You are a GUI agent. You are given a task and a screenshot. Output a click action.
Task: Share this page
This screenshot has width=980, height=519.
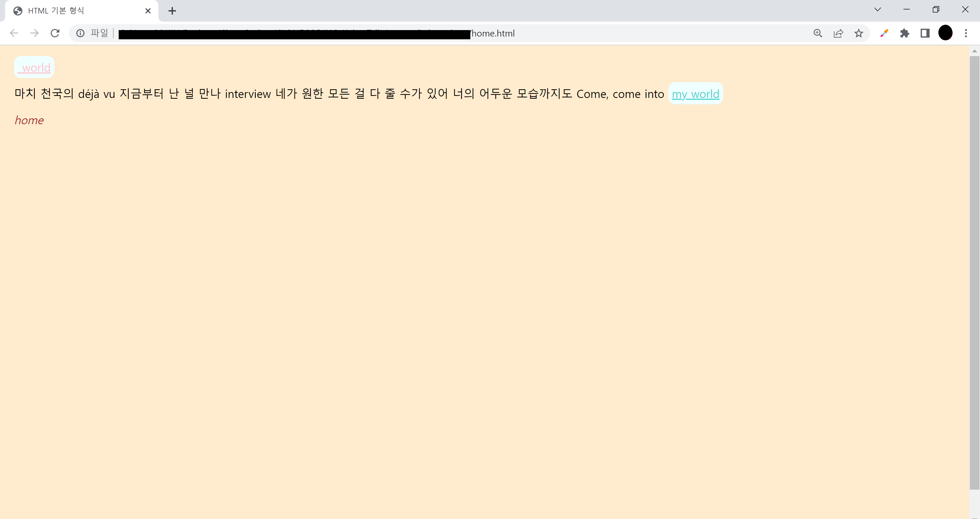tap(838, 33)
